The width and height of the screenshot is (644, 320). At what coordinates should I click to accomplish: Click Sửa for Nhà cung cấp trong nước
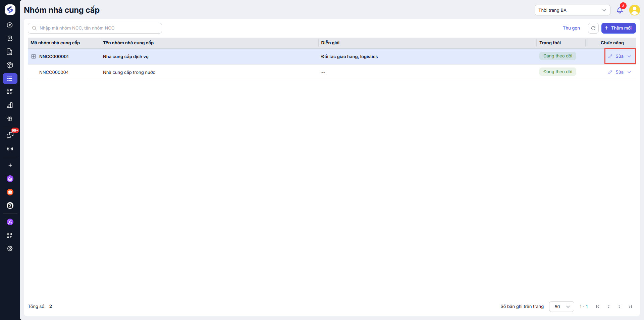click(620, 72)
